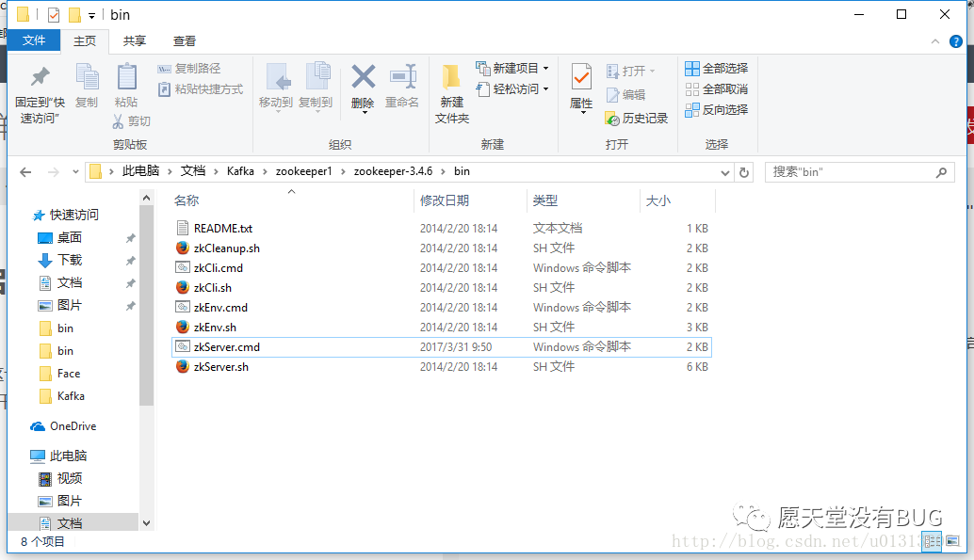
Task: Open the Quick Access Toolbar customize dropdown
Action: 91,15
